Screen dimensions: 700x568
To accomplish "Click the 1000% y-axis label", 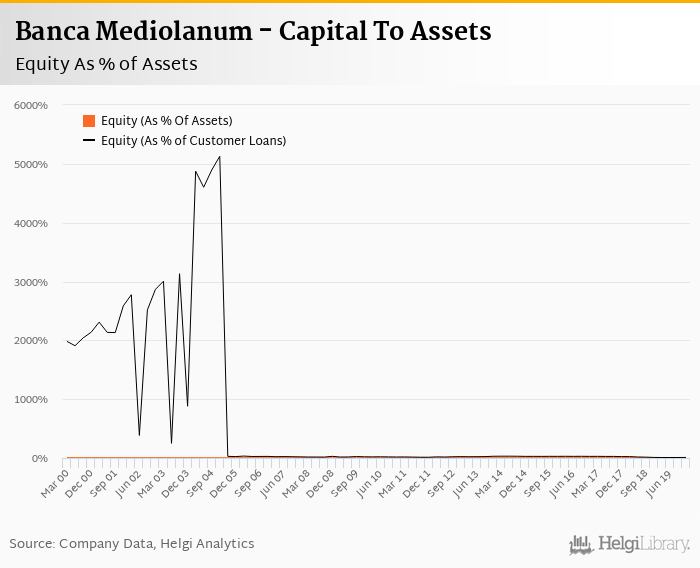I will [x=31, y=399].
